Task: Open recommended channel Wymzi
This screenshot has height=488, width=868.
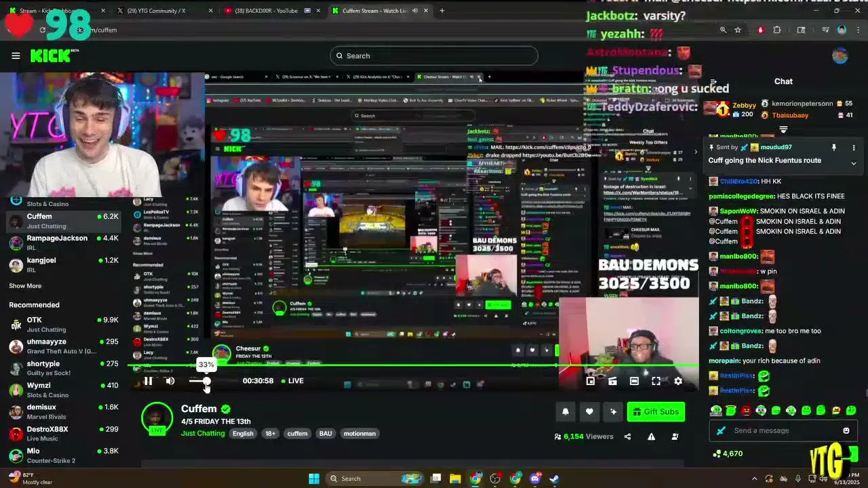Action: (64, 390)
